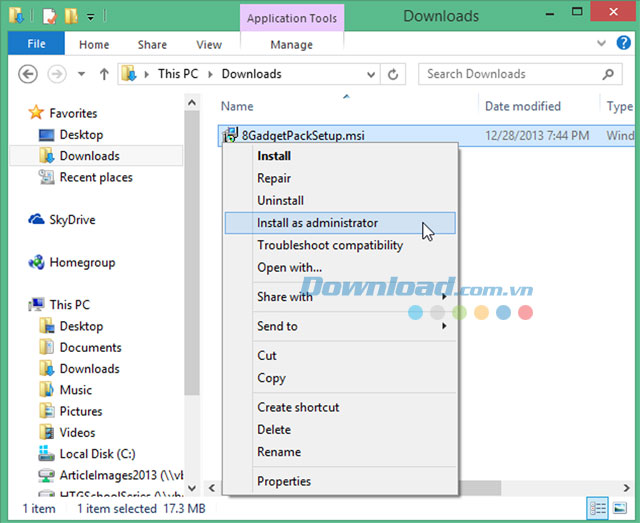Screen dimensions: 640x523
Task: Switch to large icons view in status bar
Action: click(x=620, y=509)
